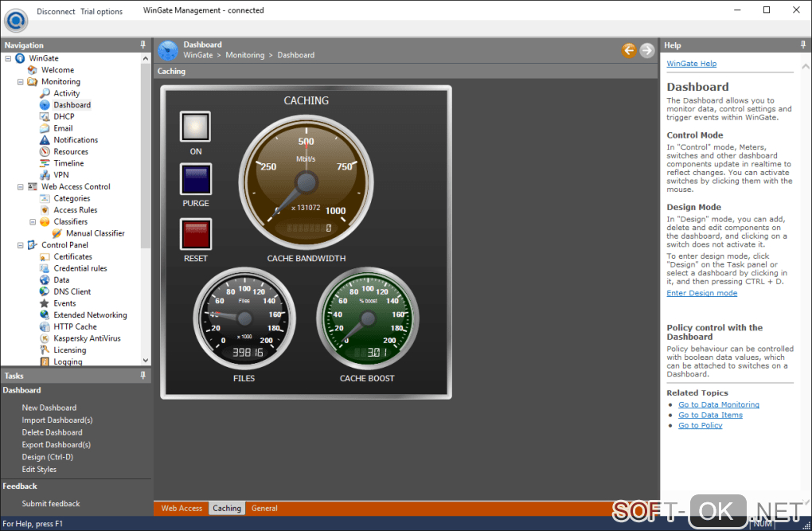This screenshot has width=812, height=531.
Task: Click the Timeline icon
Action: point(45,163)
